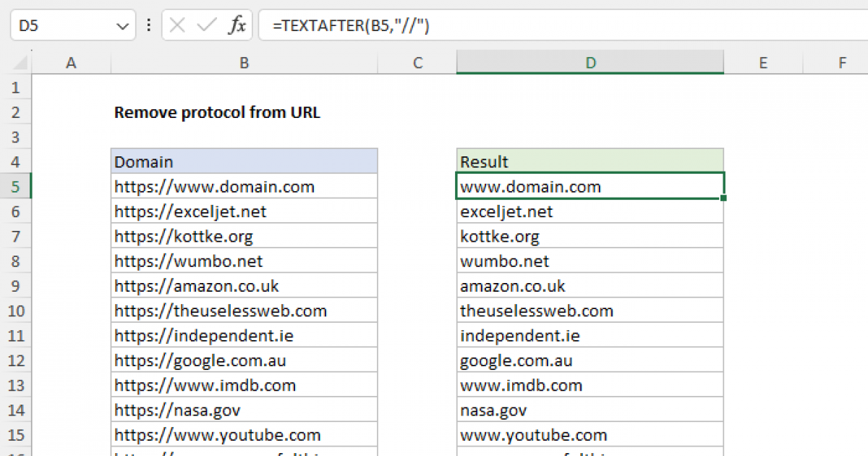Select column B header
Screen dimensions: 868x456
(244, 63)
